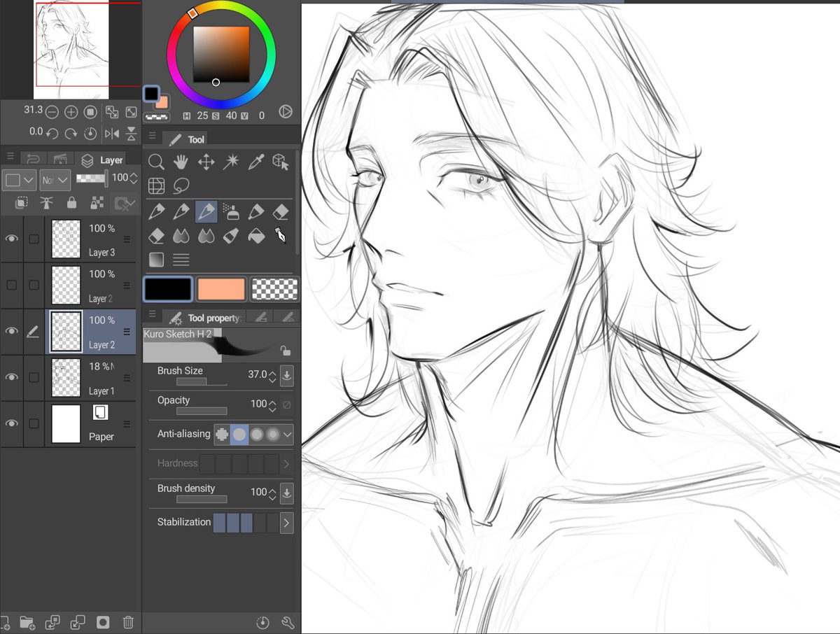The height and width of the screenshot is (634, 840).
Task: Expand the Stabilization settings arrow
Action: [x=286, y=522]
